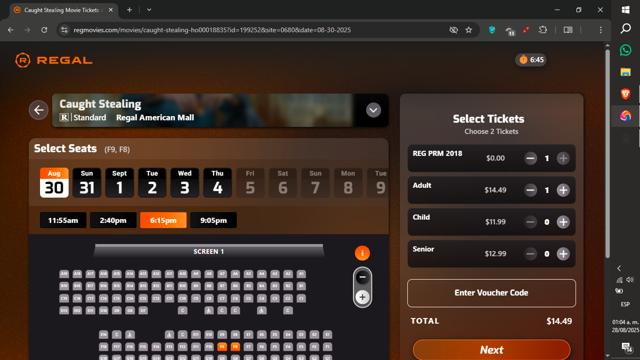Select the Aug 30 date
640x360 pixels.
54,183
